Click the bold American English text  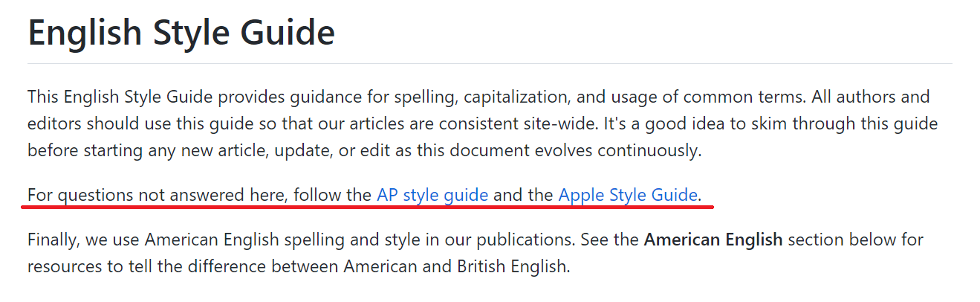[x=713, y=240]
